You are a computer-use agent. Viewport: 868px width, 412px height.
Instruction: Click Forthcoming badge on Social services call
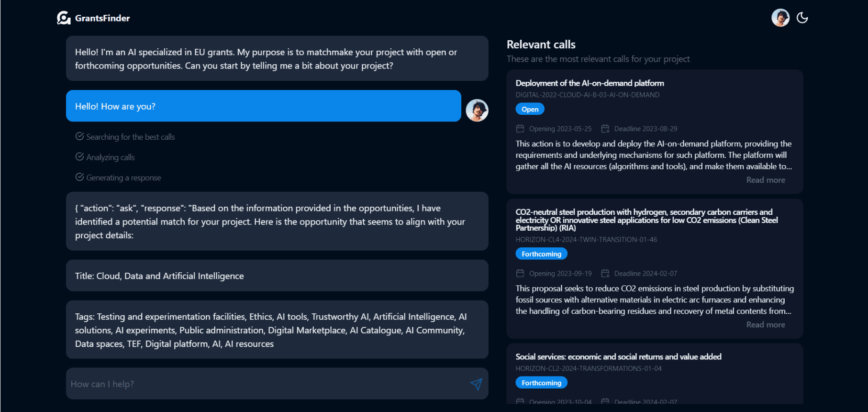click(541, 383)
